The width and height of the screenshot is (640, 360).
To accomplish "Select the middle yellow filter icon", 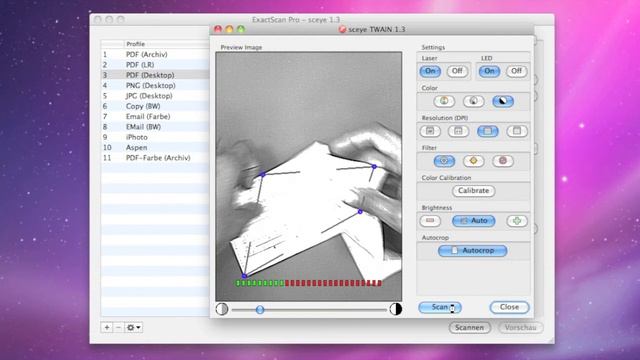I will (473, 161).
